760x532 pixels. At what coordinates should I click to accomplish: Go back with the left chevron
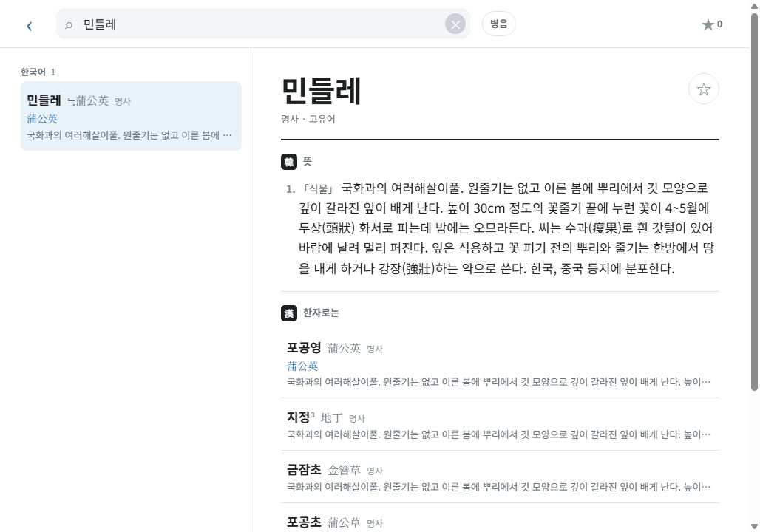(x=30, y=26)
